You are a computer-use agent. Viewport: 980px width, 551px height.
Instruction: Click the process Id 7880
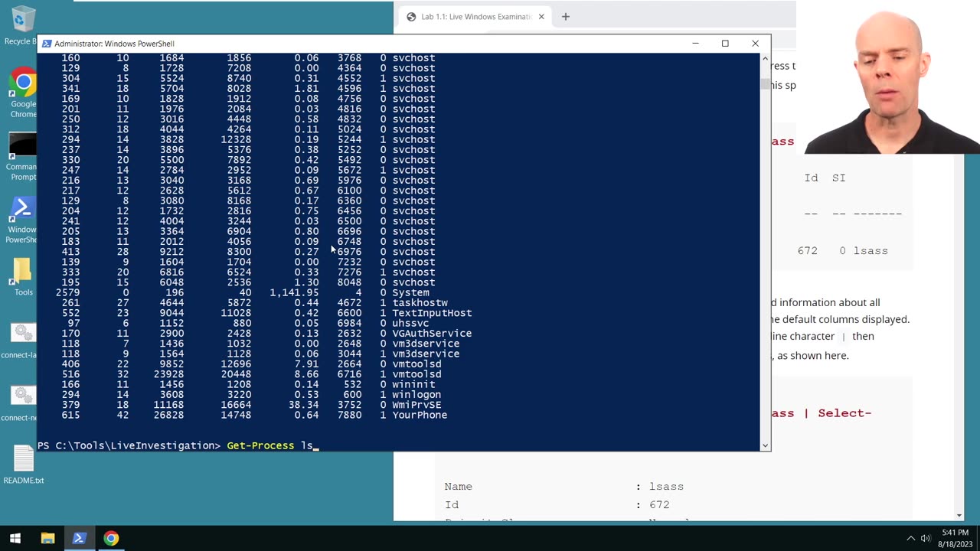[349, 415]
